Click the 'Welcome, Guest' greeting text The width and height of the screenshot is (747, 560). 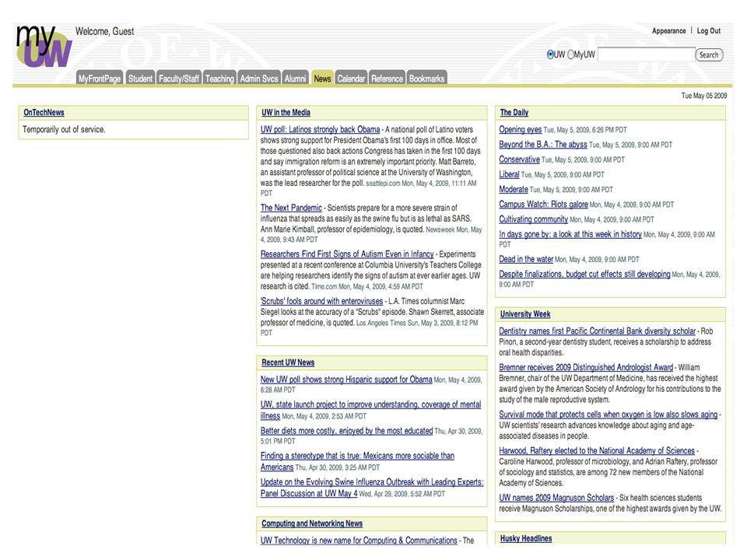104,31
